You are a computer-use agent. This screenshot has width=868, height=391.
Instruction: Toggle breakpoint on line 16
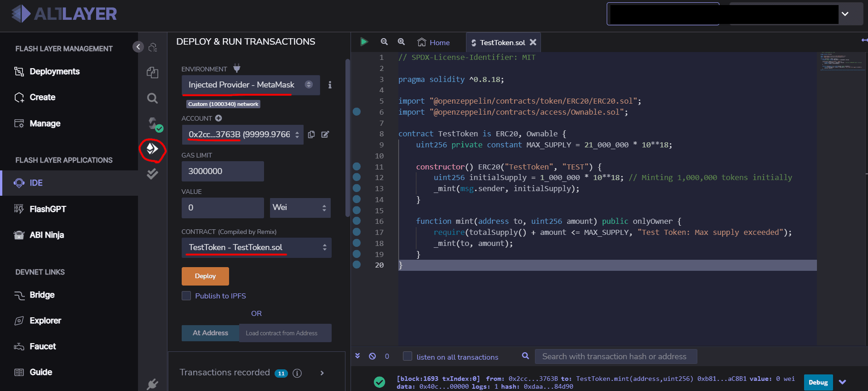click(356, 221)
